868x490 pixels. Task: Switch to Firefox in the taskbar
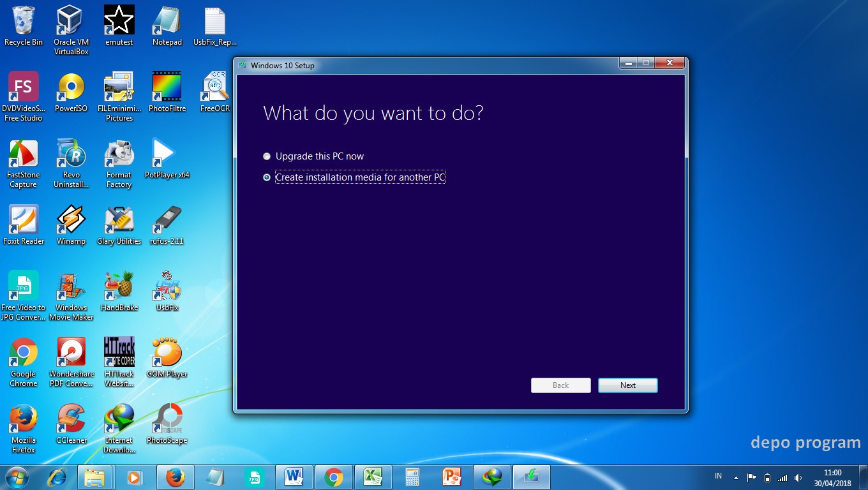coord(175,477)
